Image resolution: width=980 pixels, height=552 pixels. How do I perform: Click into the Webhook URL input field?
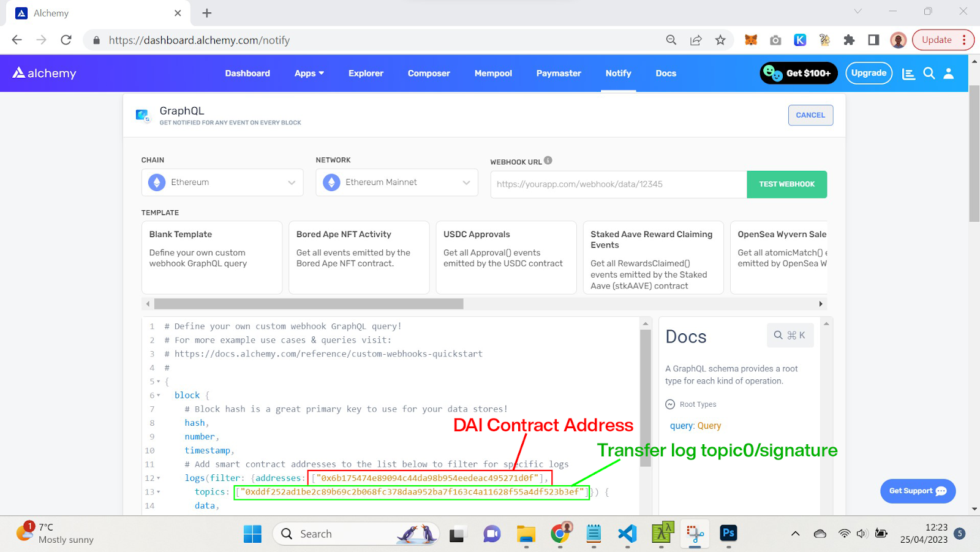pyautogui.click(x=619, y=184)
